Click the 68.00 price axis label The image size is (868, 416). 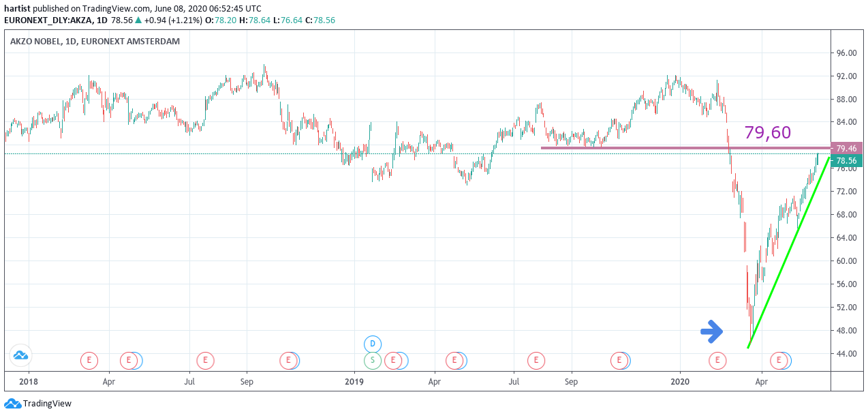pyautogui.click(x=846, y=215)
